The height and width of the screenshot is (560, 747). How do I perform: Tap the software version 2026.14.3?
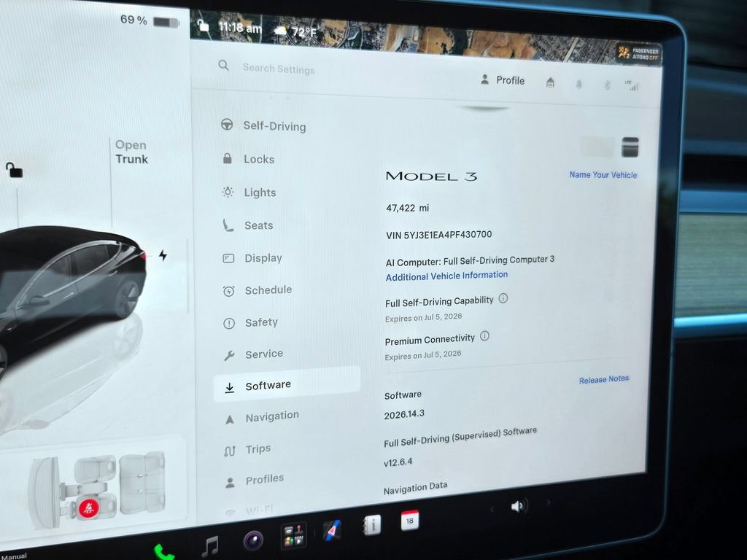pos(404,414)
